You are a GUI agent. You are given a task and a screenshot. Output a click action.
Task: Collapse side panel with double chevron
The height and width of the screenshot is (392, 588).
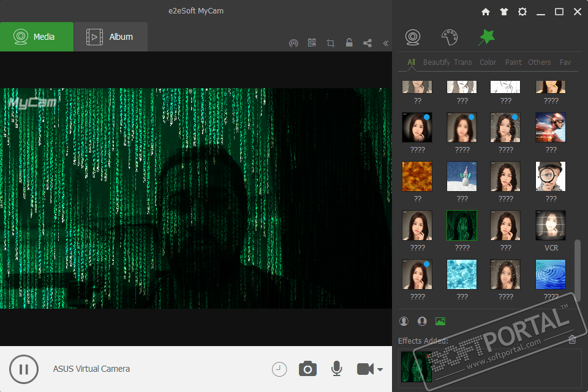pyautogui.click(x=385, y=43)
